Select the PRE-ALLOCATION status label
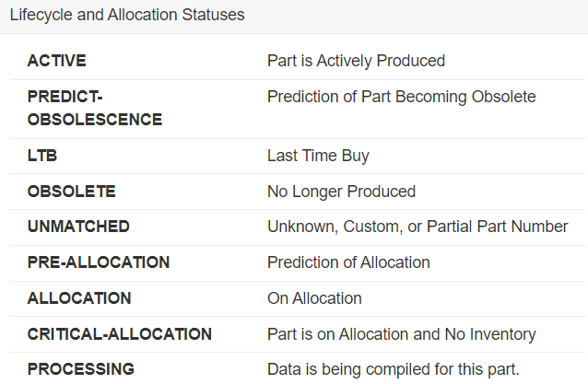This screenshot has width=588, height=384. tap(99, 262)
